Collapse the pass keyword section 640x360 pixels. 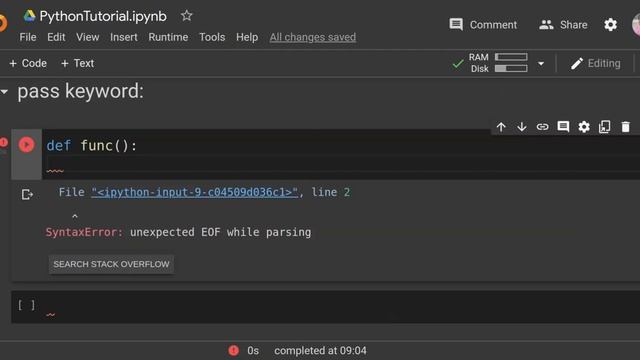[4, 92]
